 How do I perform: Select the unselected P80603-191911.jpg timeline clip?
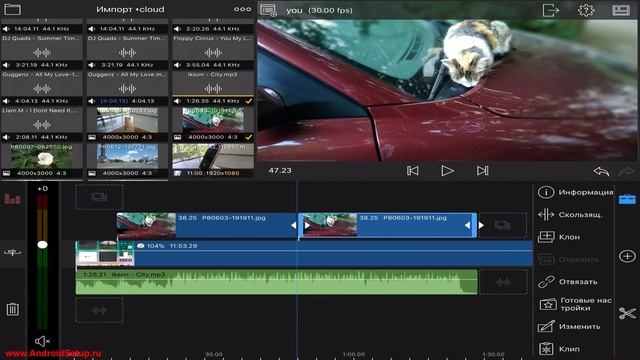tap(207, 225)
